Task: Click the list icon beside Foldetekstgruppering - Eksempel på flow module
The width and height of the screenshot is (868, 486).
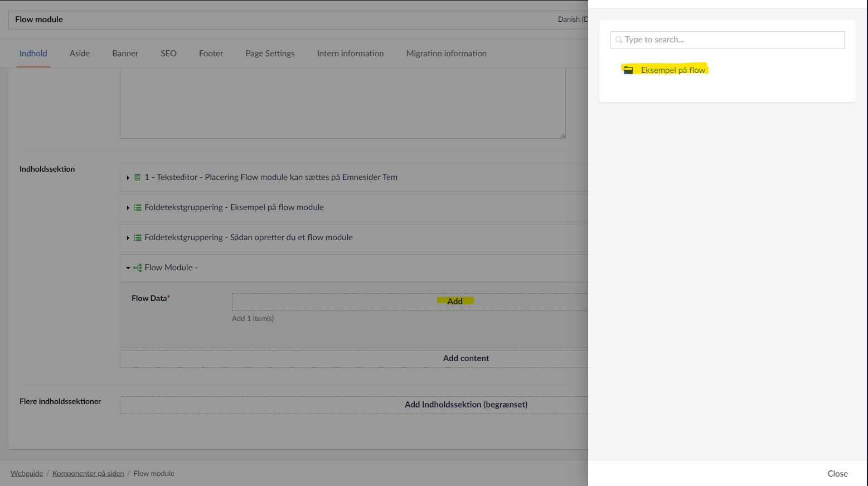Action: tap(137, 207)
